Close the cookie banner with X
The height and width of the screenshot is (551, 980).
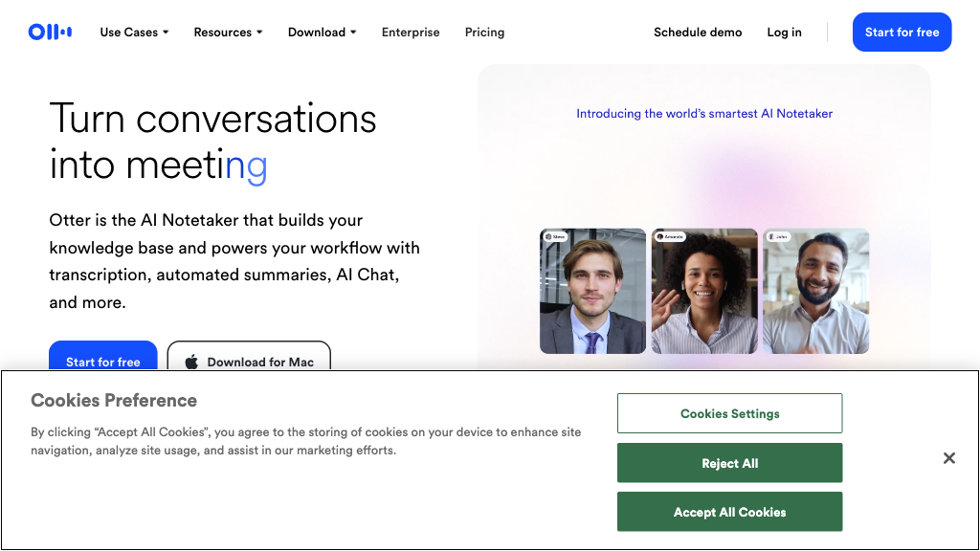tap(948, 458)
